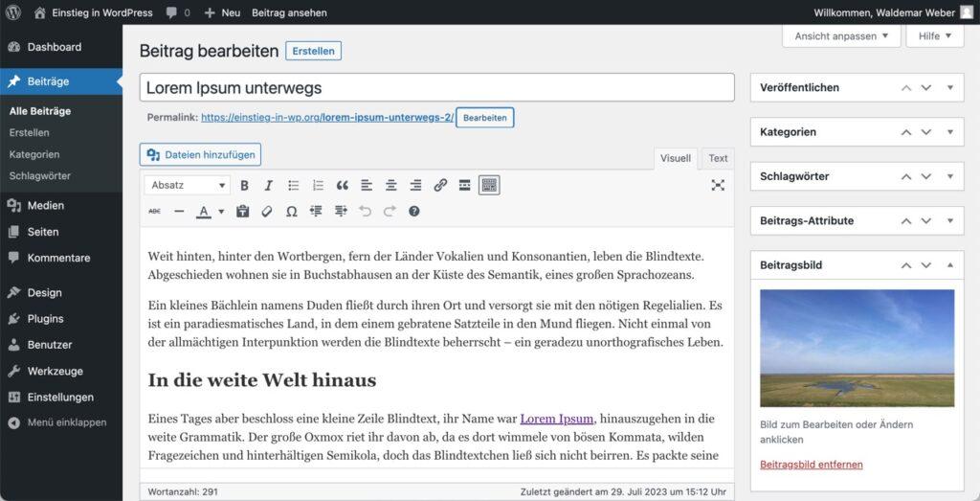Open Kategorien submenu item
The width and height of the screenshot is (980, 501).
(x=34, y=154)
